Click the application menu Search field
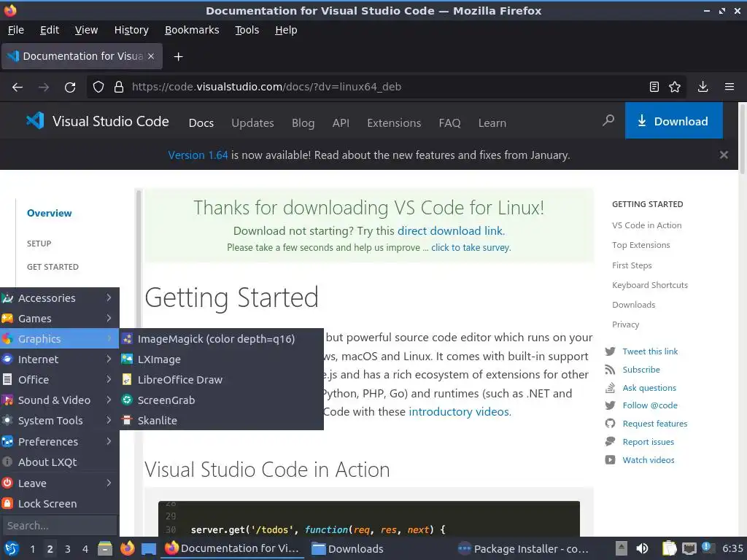Image resolution: width=747 pixels, height=560 pixels. pyautogui.click(x=60, y=525)
